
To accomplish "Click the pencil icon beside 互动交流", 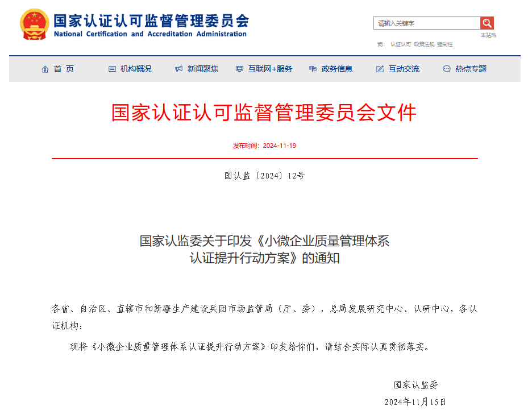I will pos(380,69).
